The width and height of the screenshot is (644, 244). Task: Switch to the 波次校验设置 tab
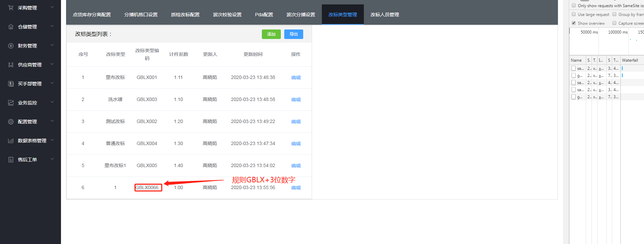click(227, 15)
